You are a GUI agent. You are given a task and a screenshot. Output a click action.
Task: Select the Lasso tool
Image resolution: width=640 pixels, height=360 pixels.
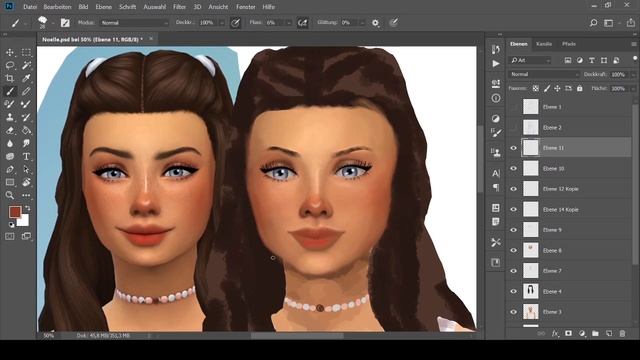pos(10,65)
